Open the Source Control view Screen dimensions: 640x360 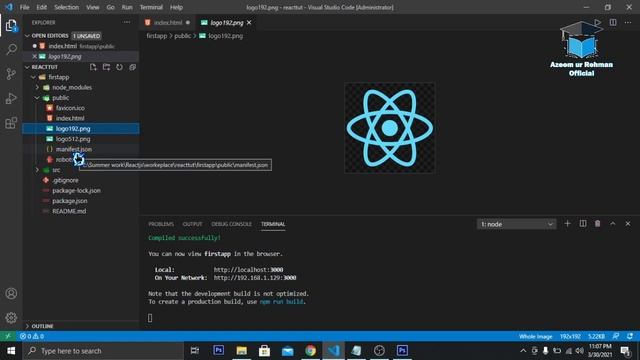(11, 74)
